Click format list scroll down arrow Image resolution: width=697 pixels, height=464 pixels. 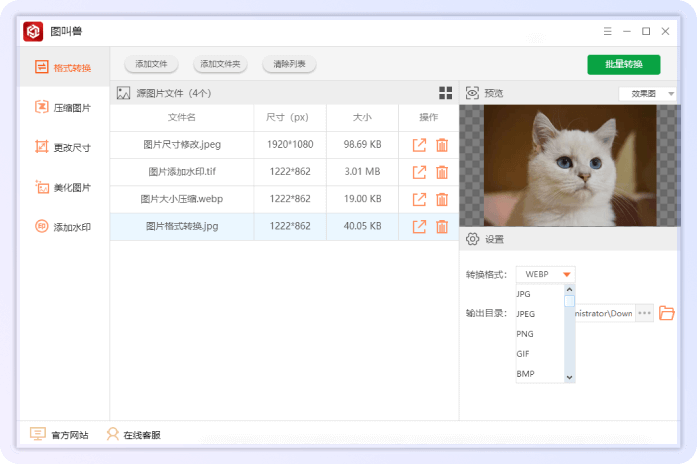(569, 378)
